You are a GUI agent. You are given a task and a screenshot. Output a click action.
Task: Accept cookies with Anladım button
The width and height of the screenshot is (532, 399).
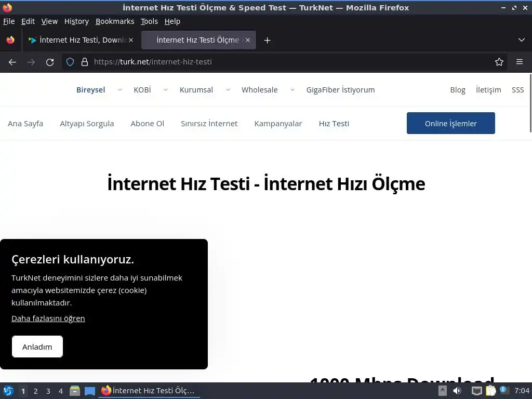tap(37, 347)
